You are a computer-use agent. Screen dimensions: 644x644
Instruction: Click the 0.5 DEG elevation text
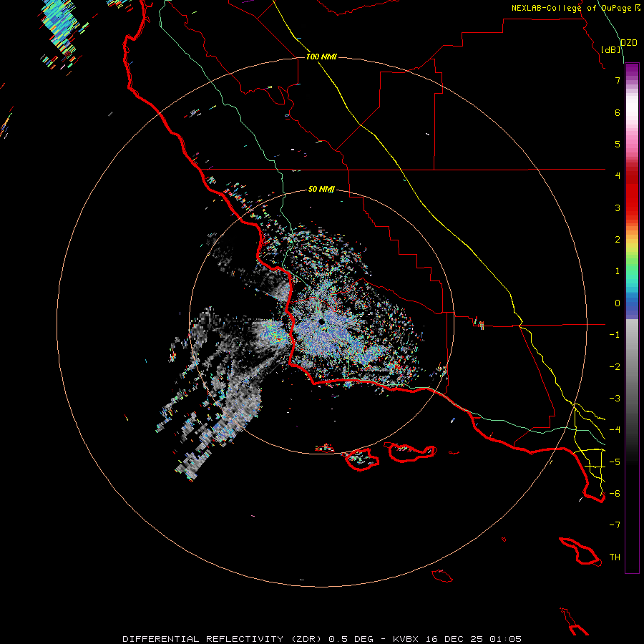point(351,639)
